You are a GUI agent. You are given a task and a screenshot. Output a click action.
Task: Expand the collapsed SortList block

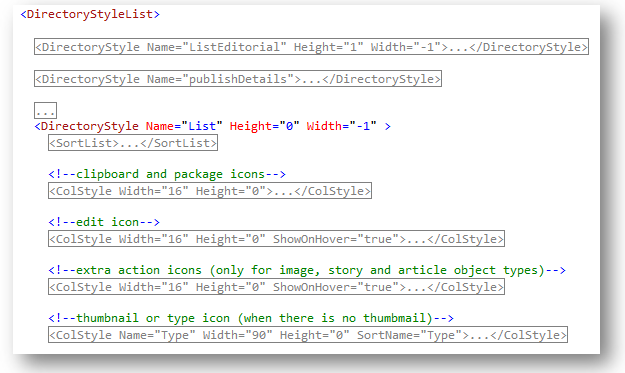(x=133, y=143)
